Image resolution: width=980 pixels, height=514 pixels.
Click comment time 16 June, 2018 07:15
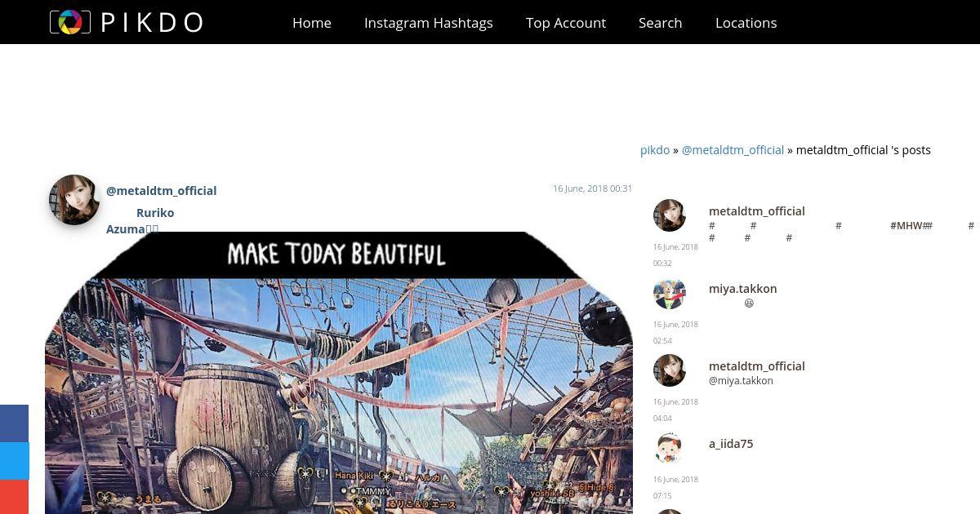pos(675,487)
